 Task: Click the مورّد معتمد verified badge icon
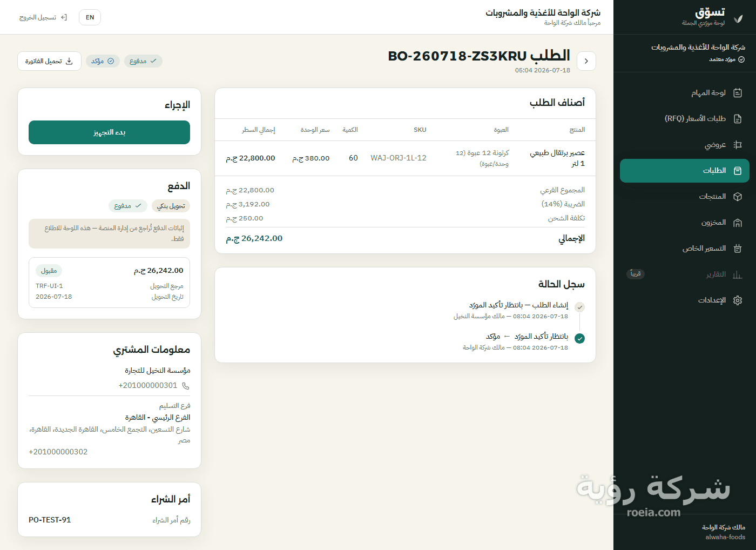[741, 59]
